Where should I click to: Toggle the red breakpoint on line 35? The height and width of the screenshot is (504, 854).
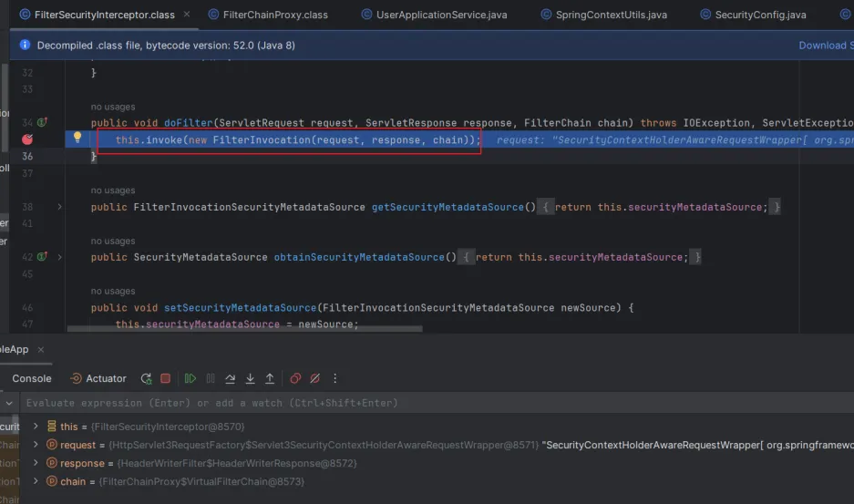[28, 139]
